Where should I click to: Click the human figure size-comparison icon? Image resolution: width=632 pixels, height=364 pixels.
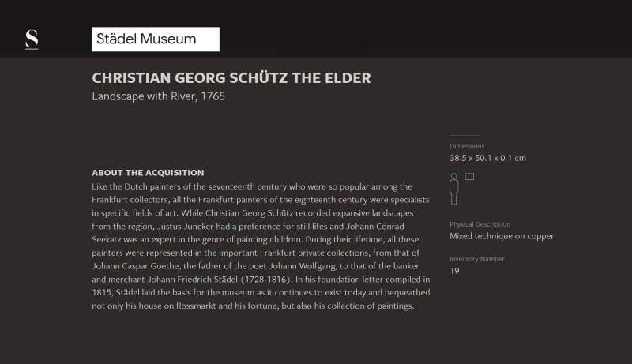click(x=453, y=189)
